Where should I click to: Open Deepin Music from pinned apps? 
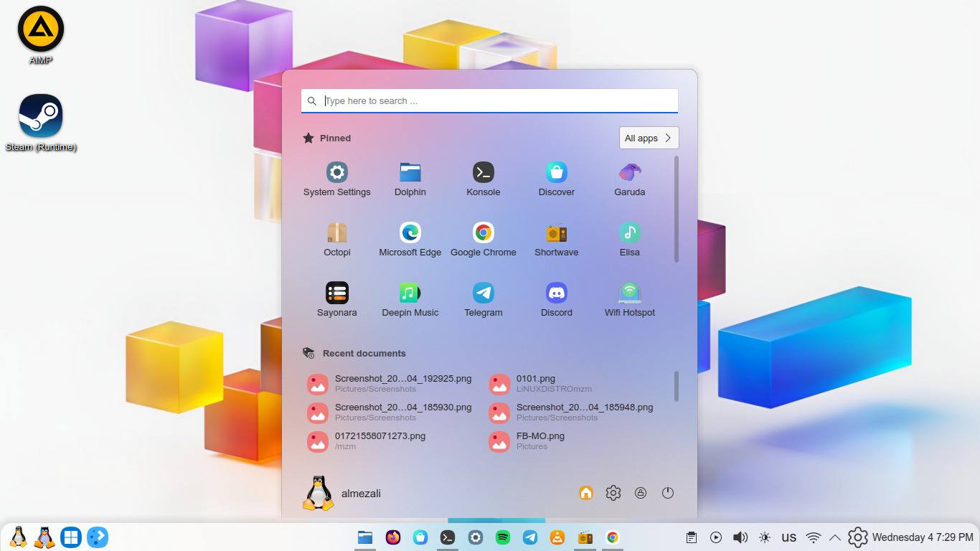point(410,300)
